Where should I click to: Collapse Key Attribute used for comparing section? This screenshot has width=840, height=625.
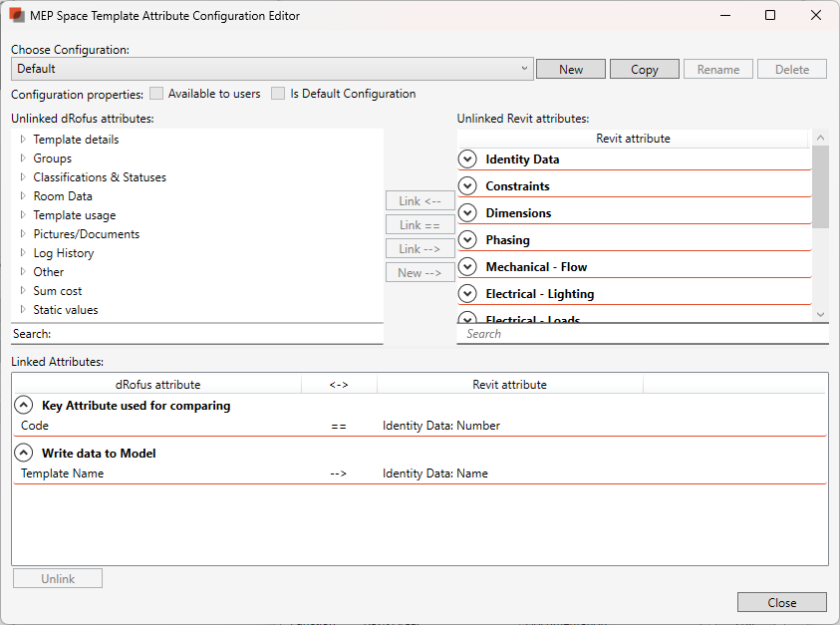pyautogui.click(x=24, y=406)
